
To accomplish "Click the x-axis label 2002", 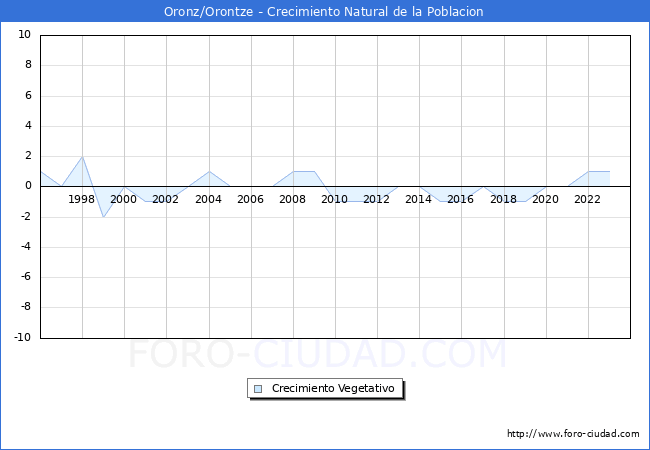I will 165,199.
